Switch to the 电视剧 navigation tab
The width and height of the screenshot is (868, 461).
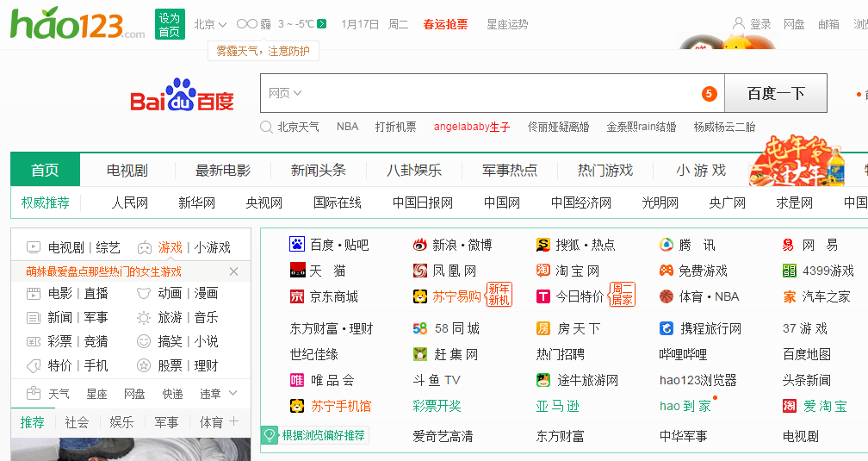coord(127,170)
